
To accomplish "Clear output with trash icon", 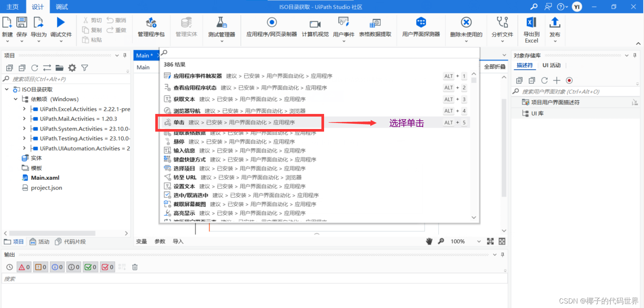I will coord(135,267).
